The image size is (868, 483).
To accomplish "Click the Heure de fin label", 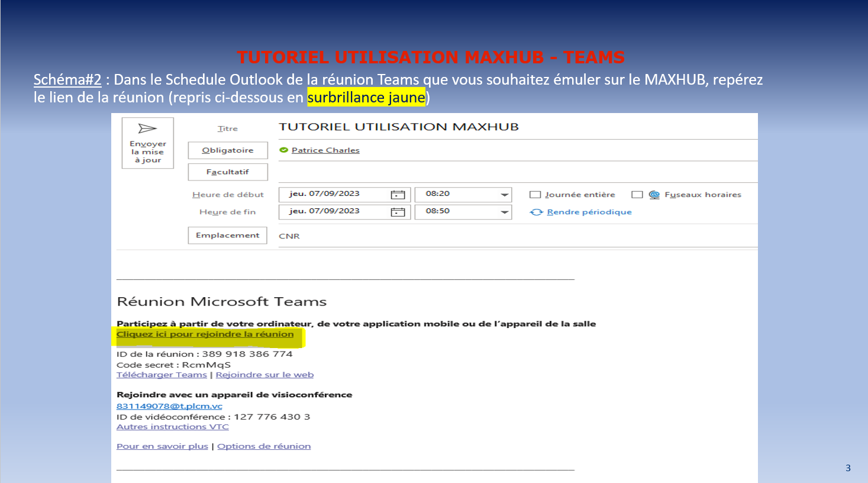I will point(228,212).
